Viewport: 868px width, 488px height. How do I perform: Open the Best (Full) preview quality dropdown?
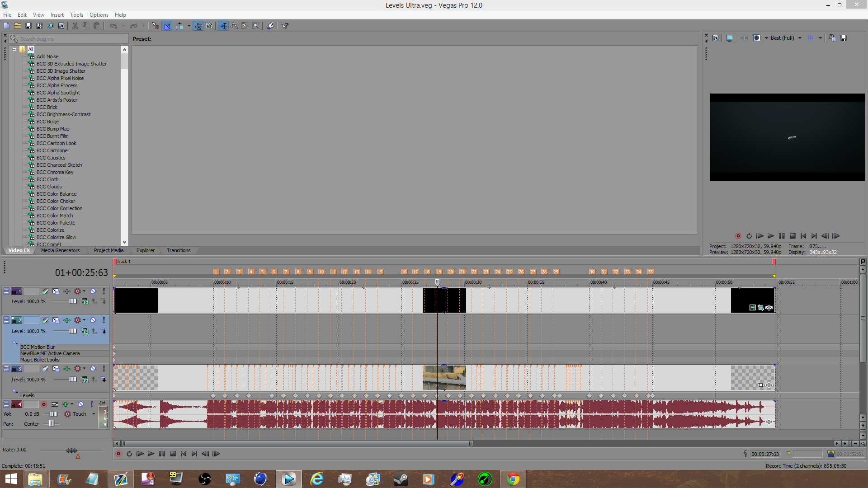click(800, 38)
